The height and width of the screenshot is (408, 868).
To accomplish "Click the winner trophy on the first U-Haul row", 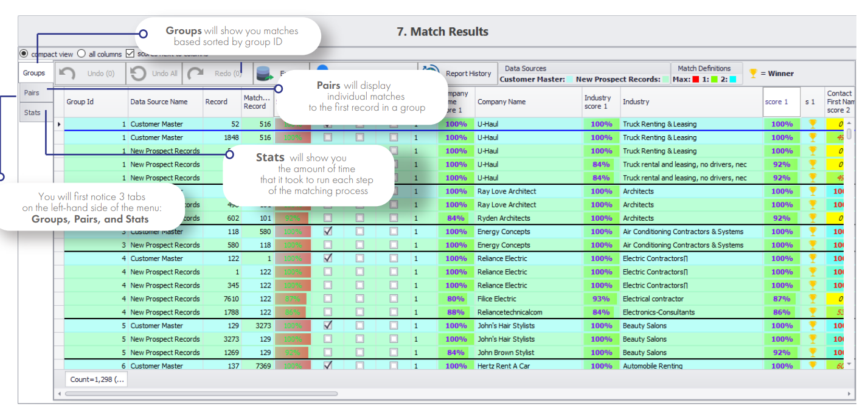I will point(813,124).
